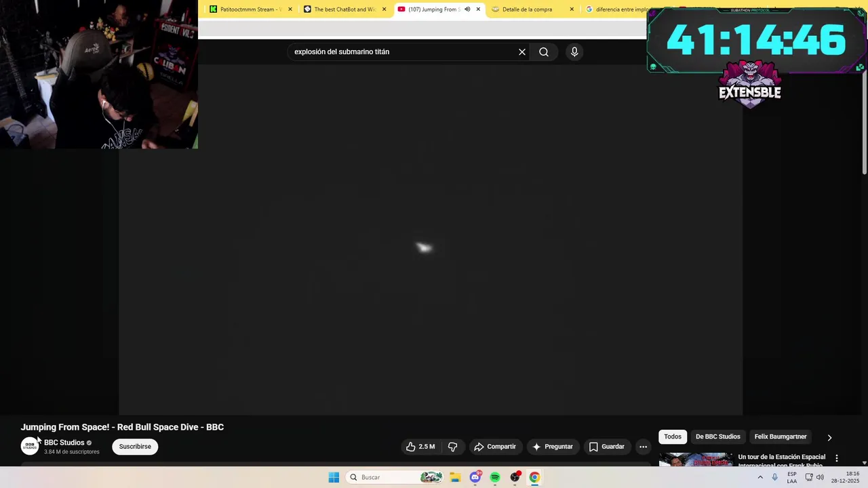Click Compartir share button
The width and height of the screenshot is (868, 488).
(495, 447)
